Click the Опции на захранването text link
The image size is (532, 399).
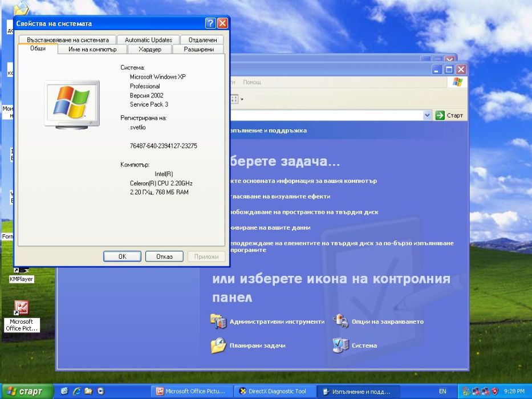(388, 321)
